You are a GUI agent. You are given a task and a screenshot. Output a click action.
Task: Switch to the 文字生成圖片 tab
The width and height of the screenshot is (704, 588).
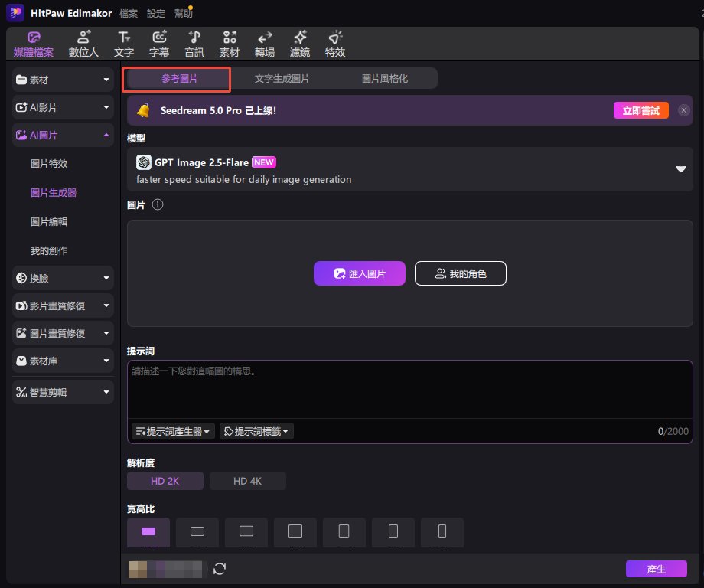point(282,79)
